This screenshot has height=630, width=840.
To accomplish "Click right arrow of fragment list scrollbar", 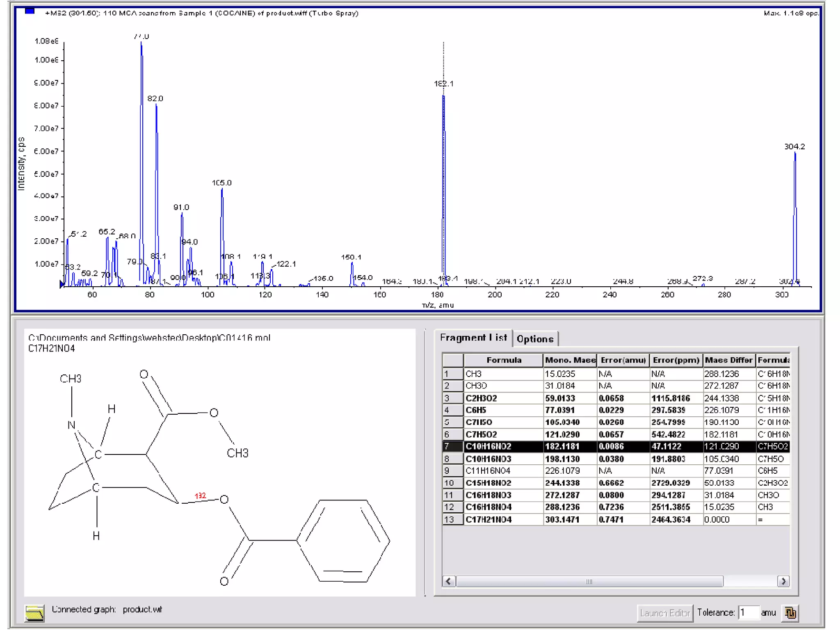I will [x=783, y=581].
